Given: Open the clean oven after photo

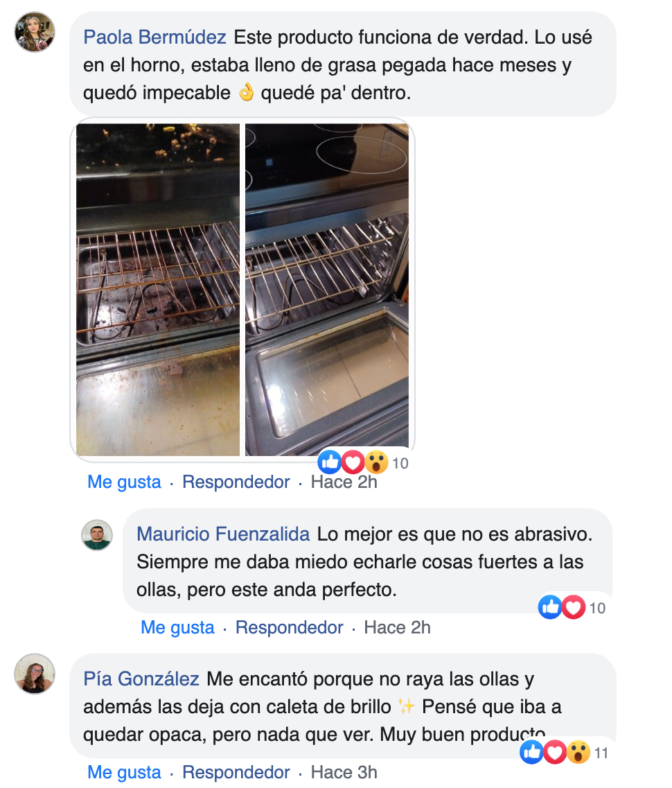Looking at the screenshot, I should [x=327, y=290].
